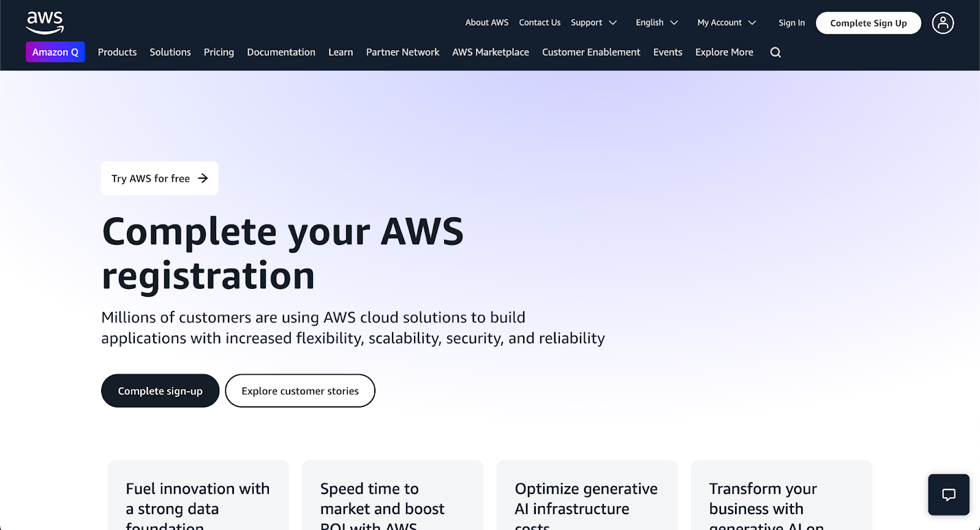Open Optimize generative AI infrastructure card
The image size is (980, 530).
[587, 496]
